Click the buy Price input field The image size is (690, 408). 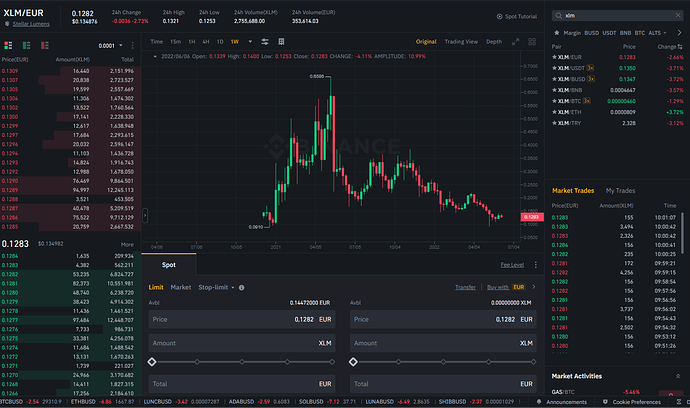[242, 320]
